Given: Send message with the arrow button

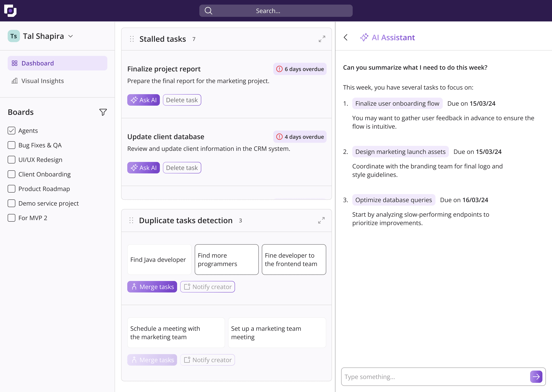Looking at the screenshot, I should pos(536,376).
